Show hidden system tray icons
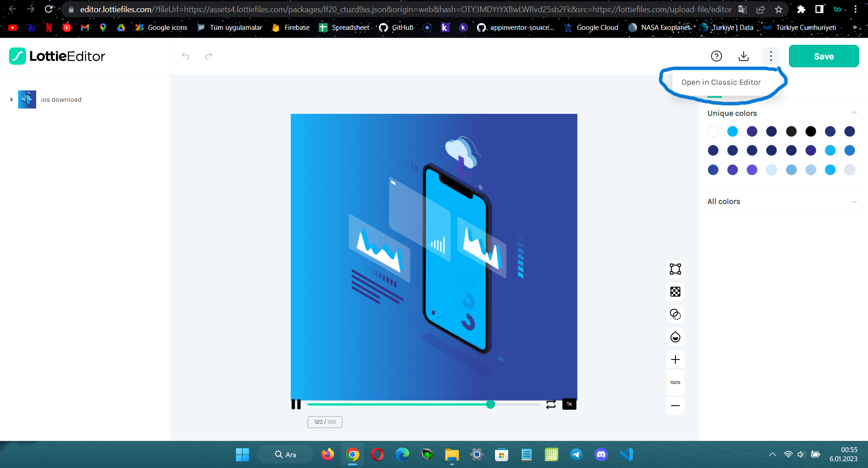 [x=772, y=454]
